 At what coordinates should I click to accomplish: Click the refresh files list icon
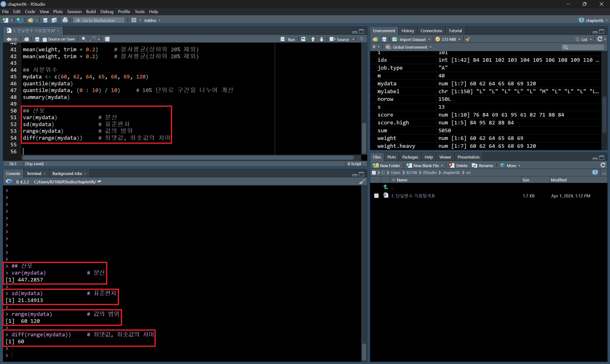point(603,165)
